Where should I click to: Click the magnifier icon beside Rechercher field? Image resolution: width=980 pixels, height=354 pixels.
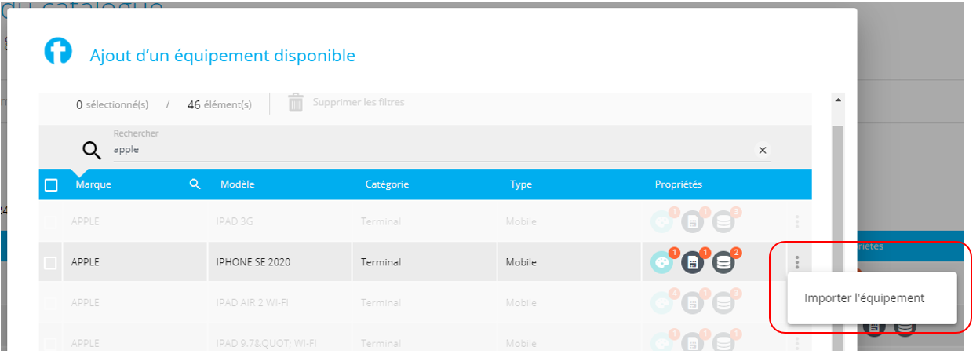point(92,150)
